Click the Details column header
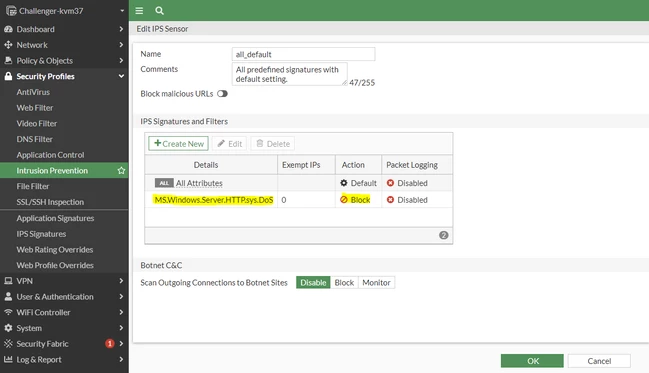 click(x=211, y=165)
